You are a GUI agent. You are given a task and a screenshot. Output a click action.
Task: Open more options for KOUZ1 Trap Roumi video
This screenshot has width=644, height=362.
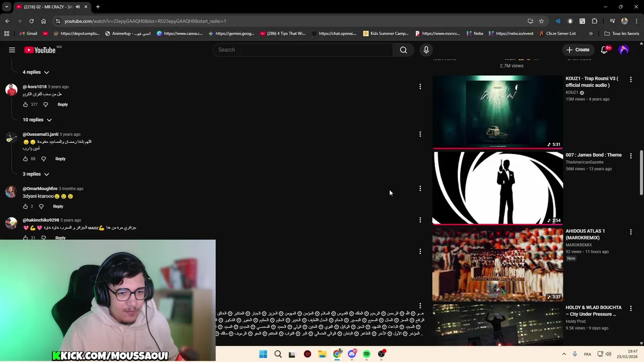[x=631, y=79]
